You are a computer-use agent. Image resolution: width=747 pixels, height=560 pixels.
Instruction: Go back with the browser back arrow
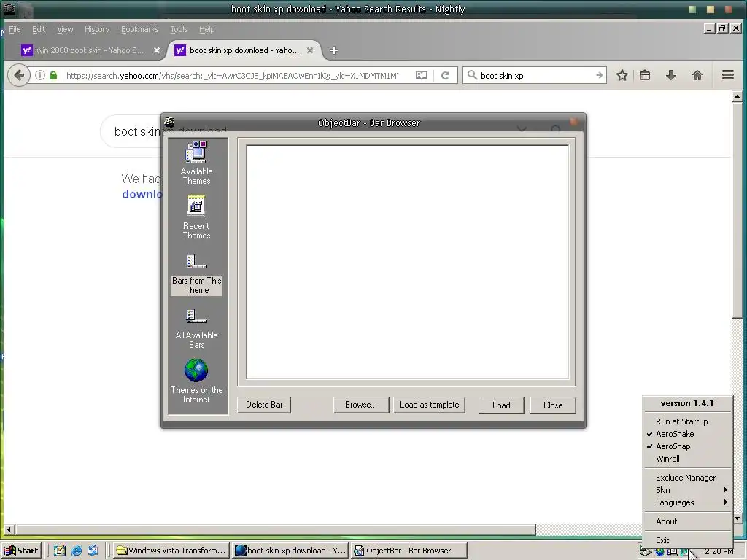click(x=19, y=75)
